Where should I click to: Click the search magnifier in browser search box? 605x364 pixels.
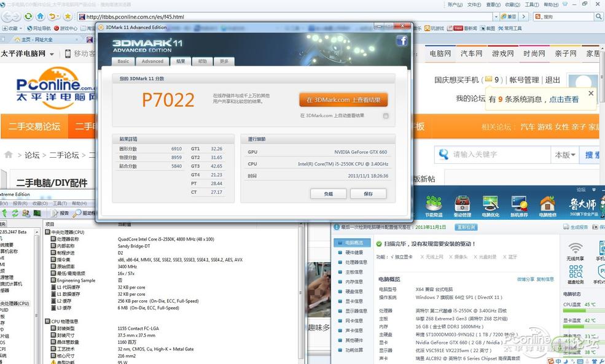(598, 17)
